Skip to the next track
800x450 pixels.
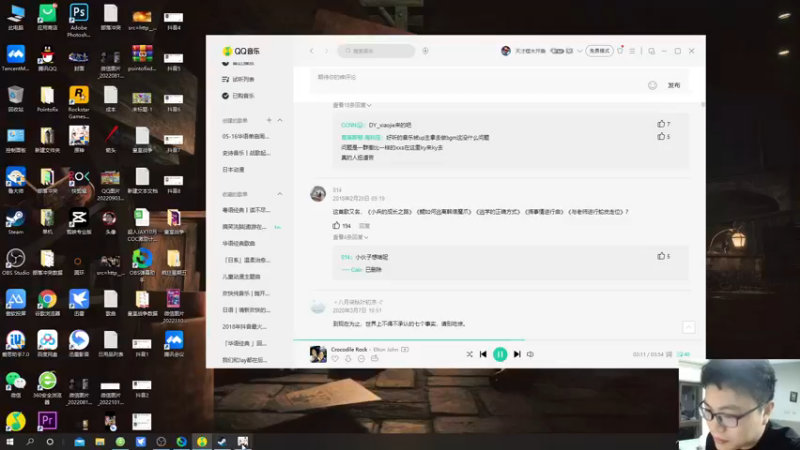point(517,354)
